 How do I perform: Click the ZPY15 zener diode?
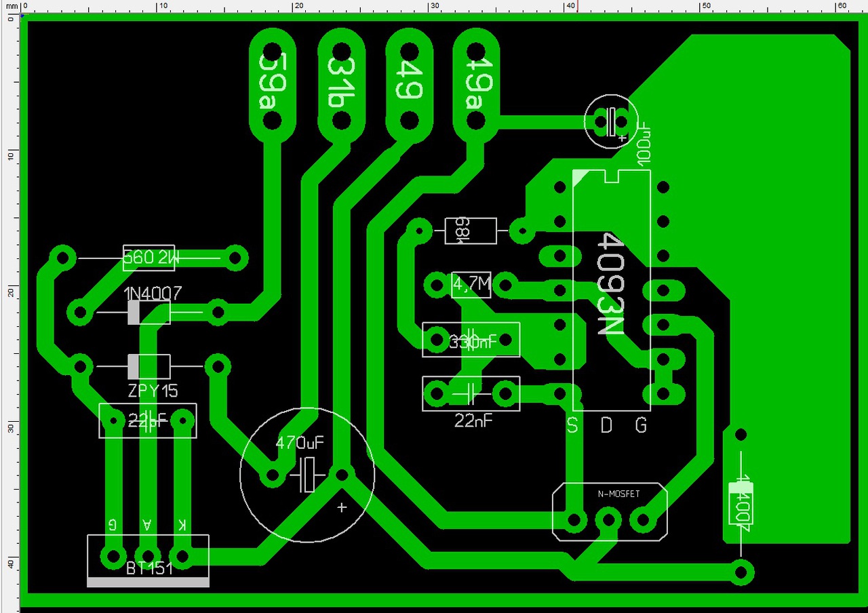point(149,367)
